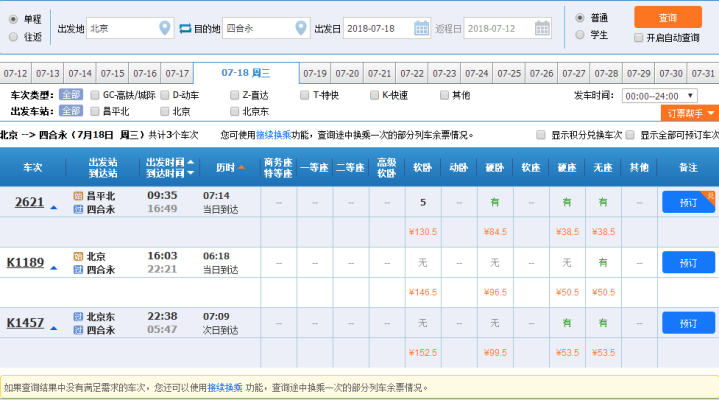Click the 出发日 date input field
Image resolution: width=719 pixels, height=400 pixels.
[377, 28]
